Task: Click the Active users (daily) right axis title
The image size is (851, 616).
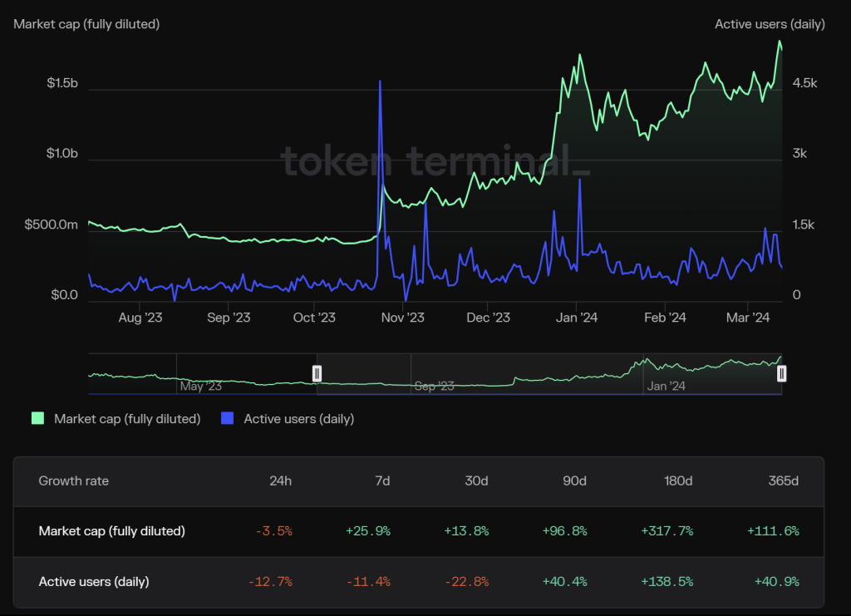Action: (770, 24)
